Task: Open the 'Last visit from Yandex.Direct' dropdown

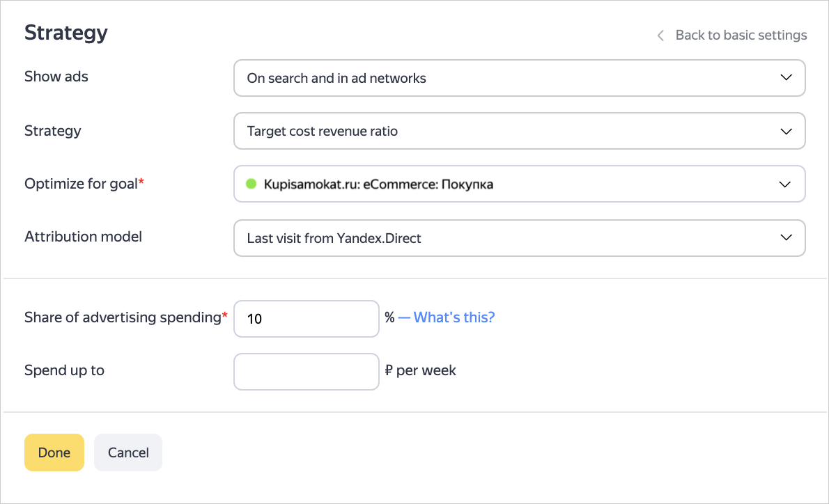Action: 519,238
